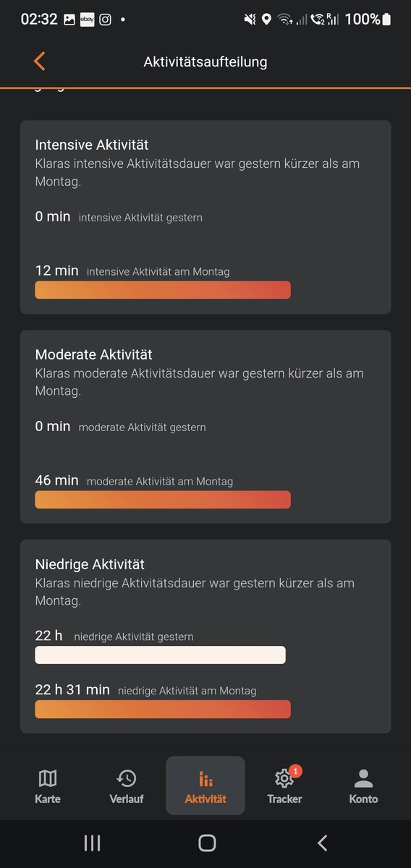The height and width of the screenshot is (868, 411).
Task: Tap Instagram notification icon in status bar
Action: pos(106,20)
